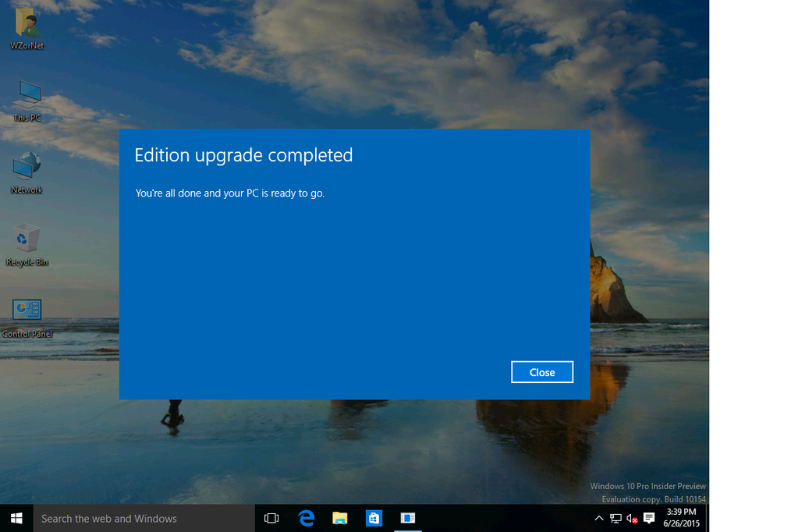Click the Show desktop strip at taskbar end
The width and height of the screenshot is (798, 532).
coord(708,518)
